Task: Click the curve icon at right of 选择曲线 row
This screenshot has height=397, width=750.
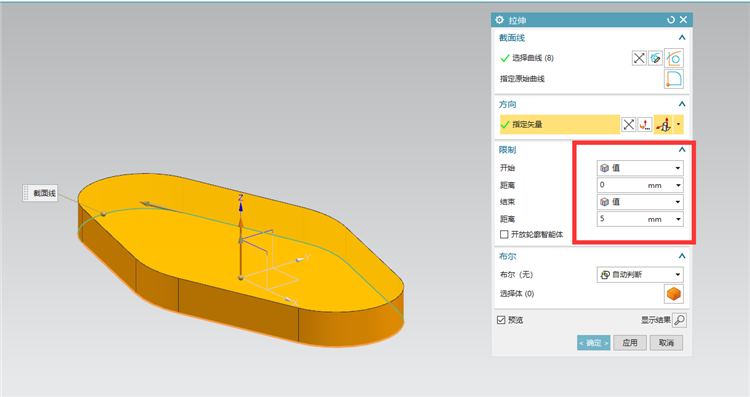Action: (674, 58)
